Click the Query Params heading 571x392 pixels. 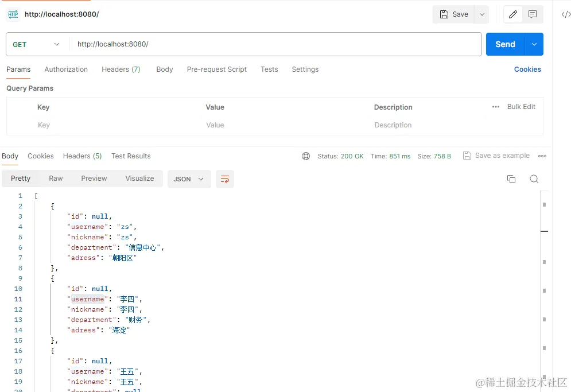[30, 88]
